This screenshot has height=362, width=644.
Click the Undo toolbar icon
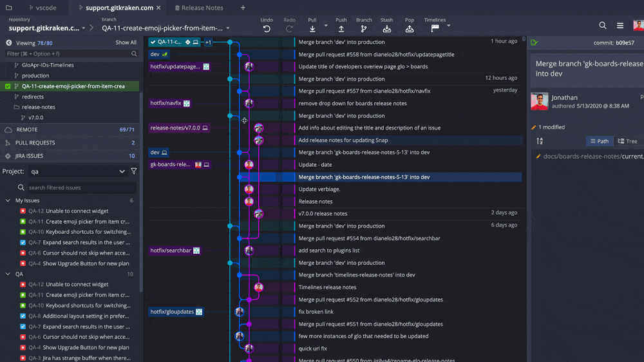[267, 29]
